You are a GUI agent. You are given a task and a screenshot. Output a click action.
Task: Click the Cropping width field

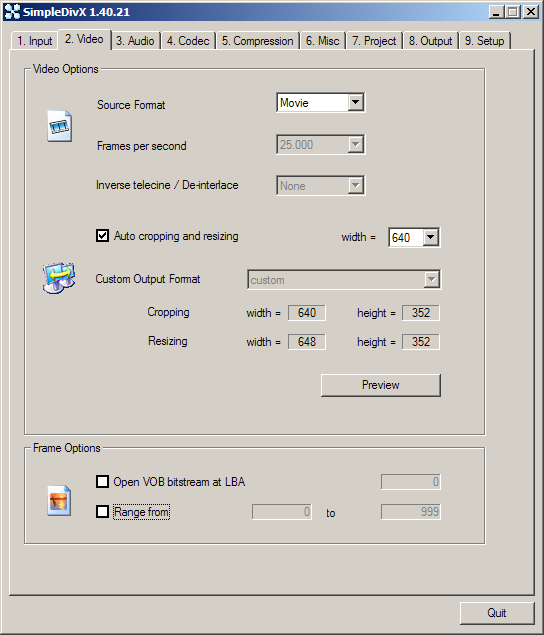click(x=307, y=313)
